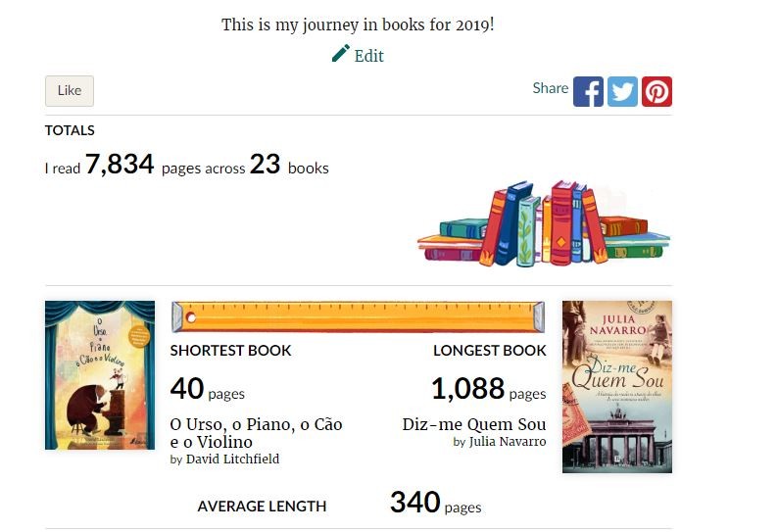The width and height of the screenshot is (778, 532).
Task: Select the journey in books 2019 heading
Action: pos(358,24)
